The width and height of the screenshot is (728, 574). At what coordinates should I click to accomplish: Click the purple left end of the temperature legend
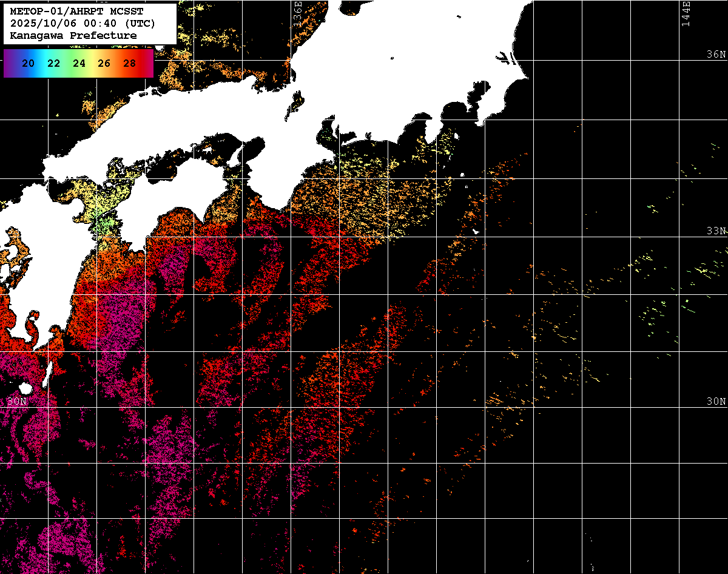click(8, 63)
